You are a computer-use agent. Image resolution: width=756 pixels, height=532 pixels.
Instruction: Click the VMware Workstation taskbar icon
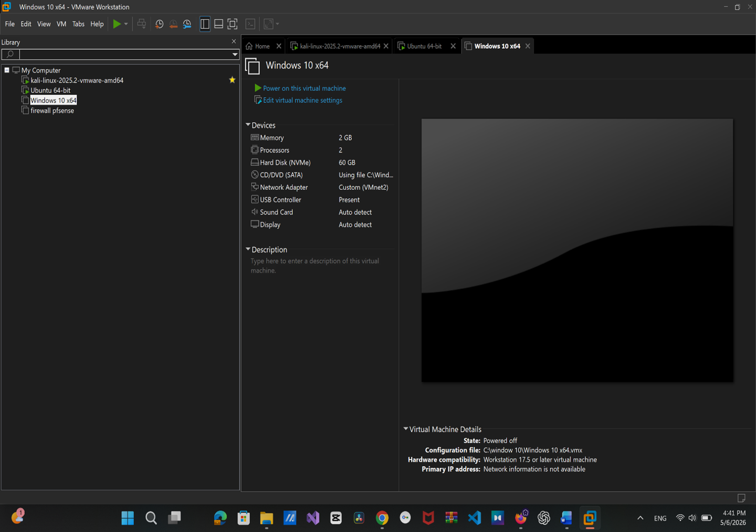pos(590,518)
